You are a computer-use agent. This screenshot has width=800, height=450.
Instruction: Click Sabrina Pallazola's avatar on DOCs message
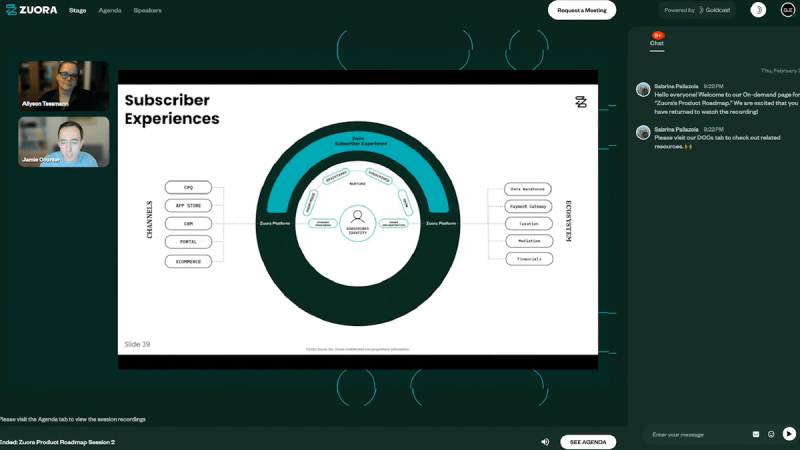(x=643, y=132)
